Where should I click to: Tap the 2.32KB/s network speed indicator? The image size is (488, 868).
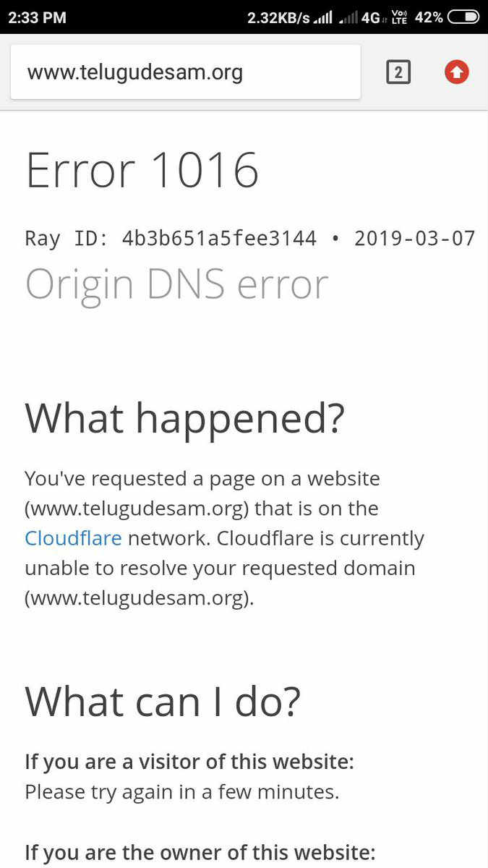pyautogui.click(x=278, y=17)
